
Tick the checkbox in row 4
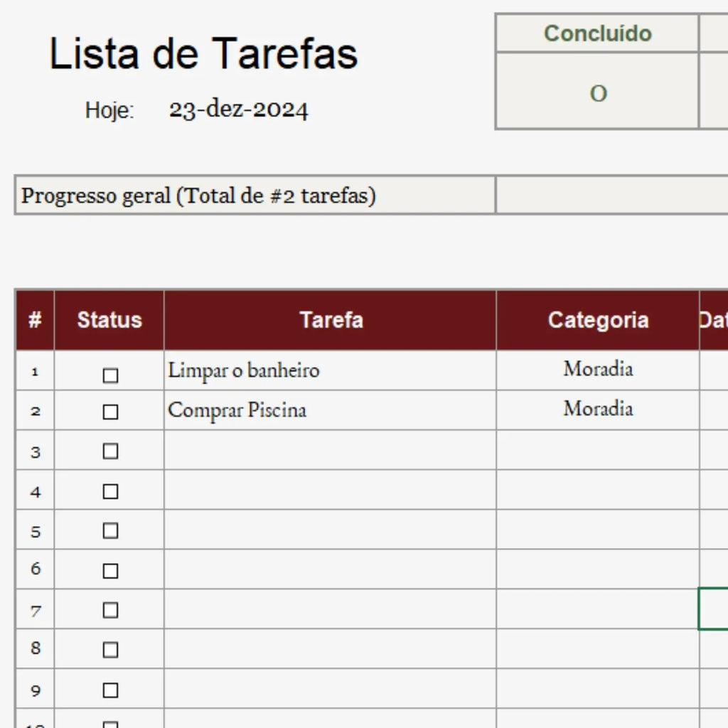coord(110,491)
